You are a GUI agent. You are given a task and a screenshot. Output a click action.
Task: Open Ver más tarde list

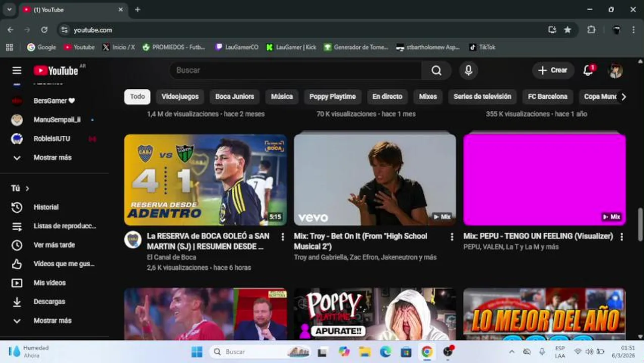[54, 245]
